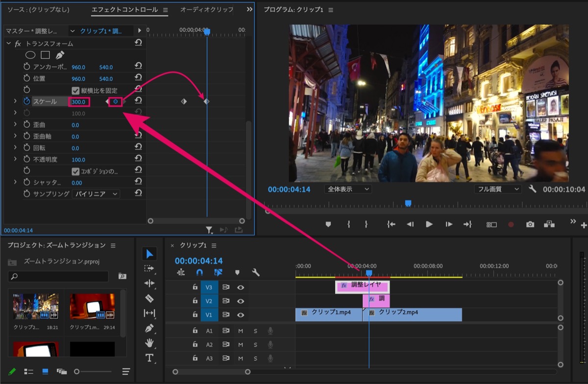Go to the In point
The width and height of the screenshot is (588, 384).
(x=391, y=224)
